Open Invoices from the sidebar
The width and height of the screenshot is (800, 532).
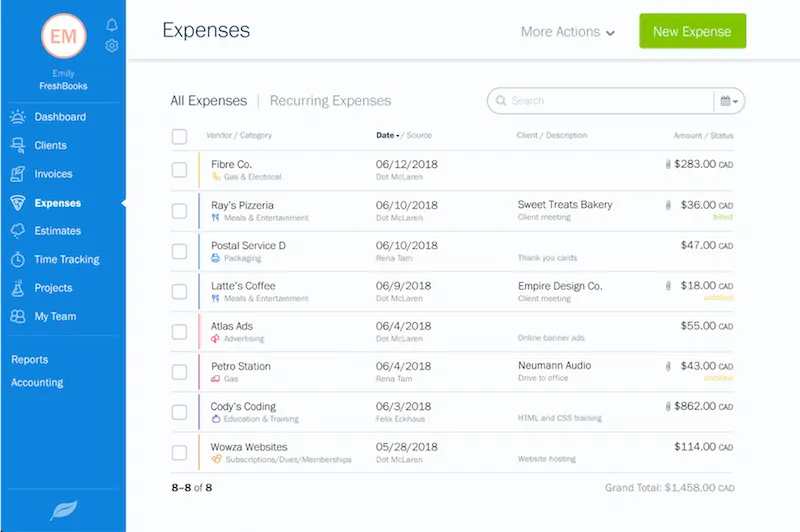tap(53, 174)
